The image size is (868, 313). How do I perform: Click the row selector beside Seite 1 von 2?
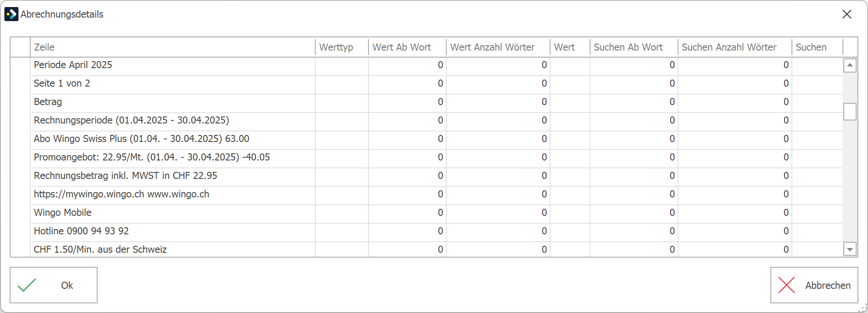click(20, 84)
